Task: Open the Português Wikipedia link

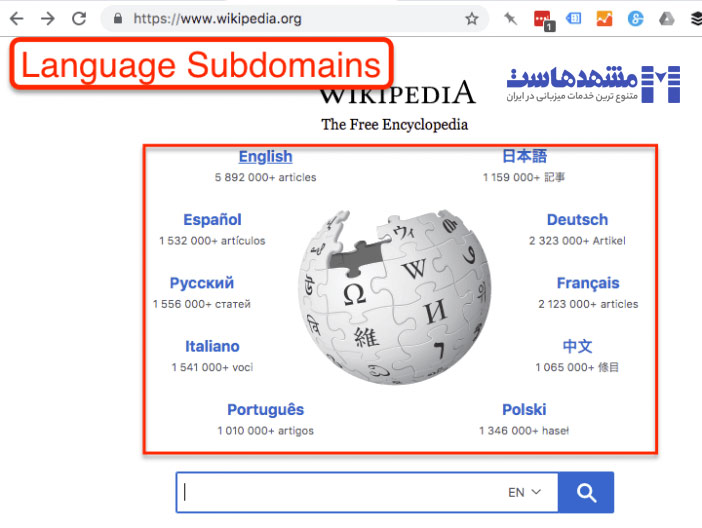Action: click(x=265, y=409)
